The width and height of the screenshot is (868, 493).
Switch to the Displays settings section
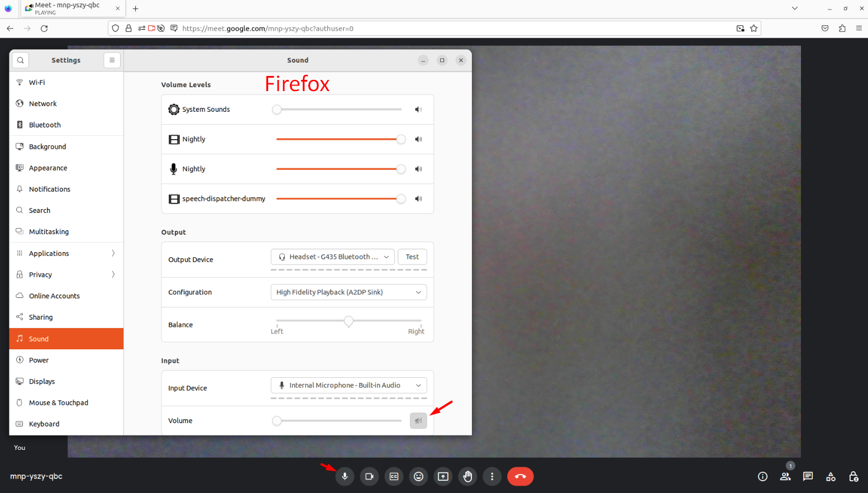(x=42, y=381)
